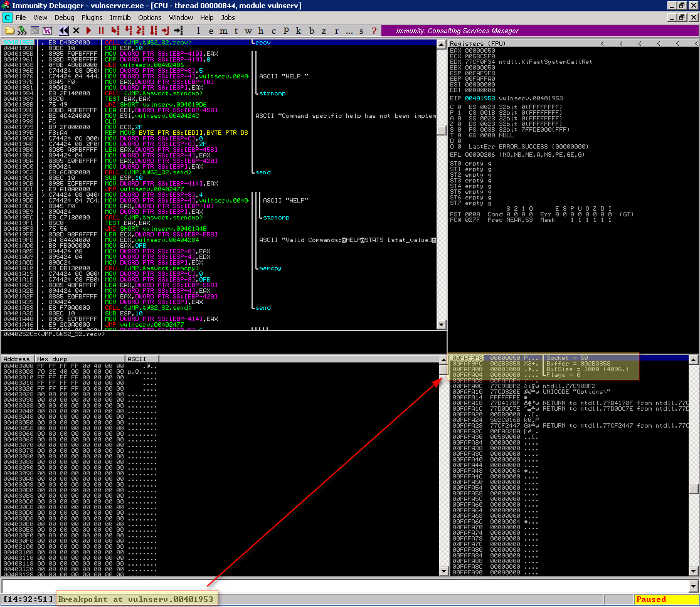Show Breakpoints via 'b' button
The height and width of the screenshot is (607, 700).
pyautogui.click(x=312, y=30)
